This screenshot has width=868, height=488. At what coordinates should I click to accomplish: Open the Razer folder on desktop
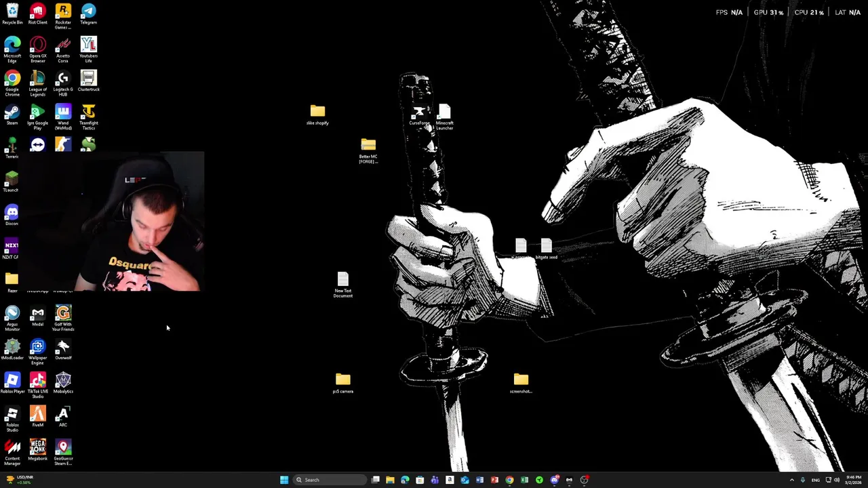coord(12,282)
